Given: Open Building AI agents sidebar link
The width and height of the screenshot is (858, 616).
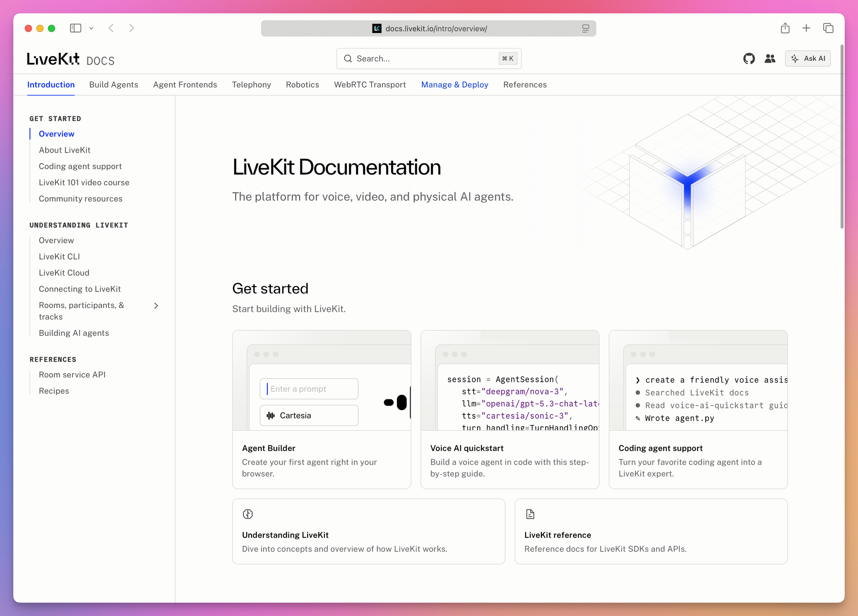Looking at the screenshot, I should 74,333.
